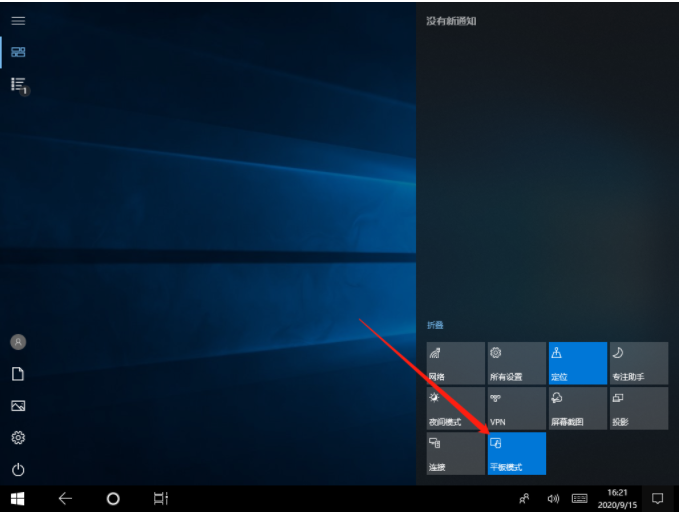Toggle the 专注助手 focus assist tile
The height and width of the screenshot is (513, 680).
click(x=639, y=363)
